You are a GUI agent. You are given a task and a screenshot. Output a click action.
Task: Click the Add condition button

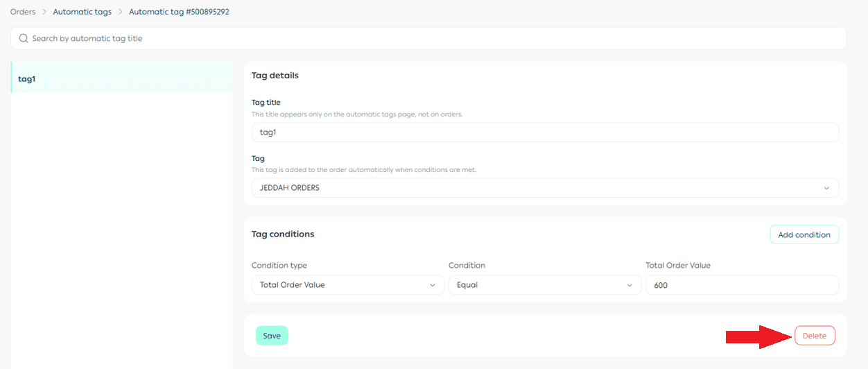click(804, 235)
